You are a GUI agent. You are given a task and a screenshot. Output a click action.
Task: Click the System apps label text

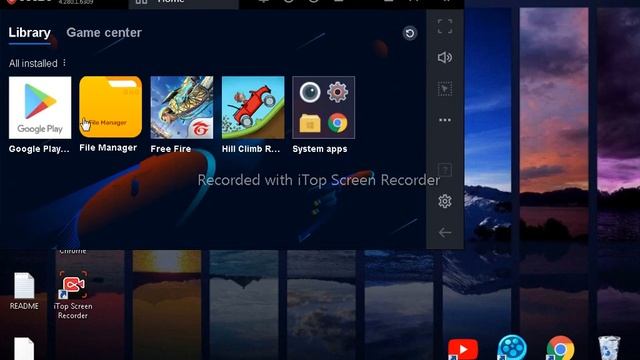(320, 149)
